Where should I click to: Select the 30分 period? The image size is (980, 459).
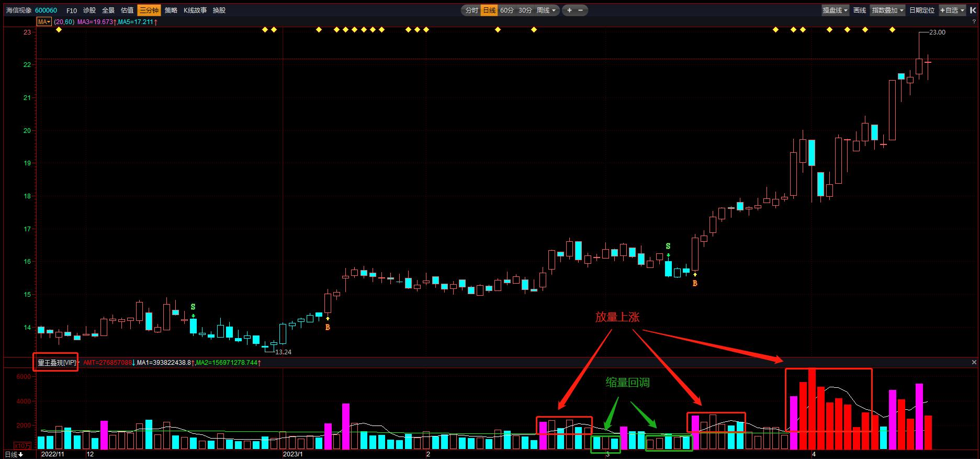(x=525, y=10)
